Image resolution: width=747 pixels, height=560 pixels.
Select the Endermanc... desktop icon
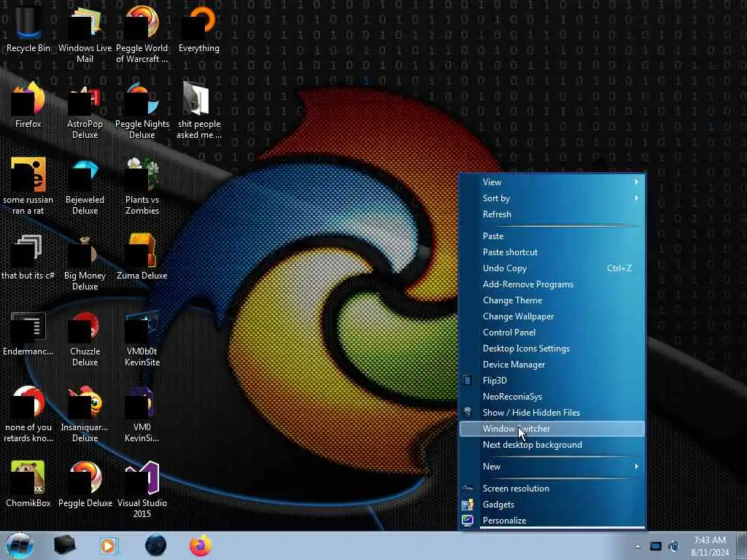(x=28, y=332)
